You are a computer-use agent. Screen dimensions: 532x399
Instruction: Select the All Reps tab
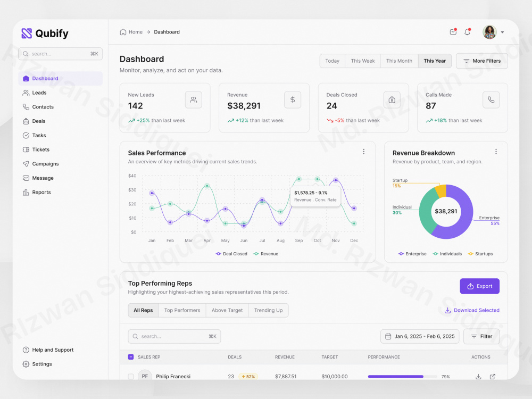pos(143,311)
